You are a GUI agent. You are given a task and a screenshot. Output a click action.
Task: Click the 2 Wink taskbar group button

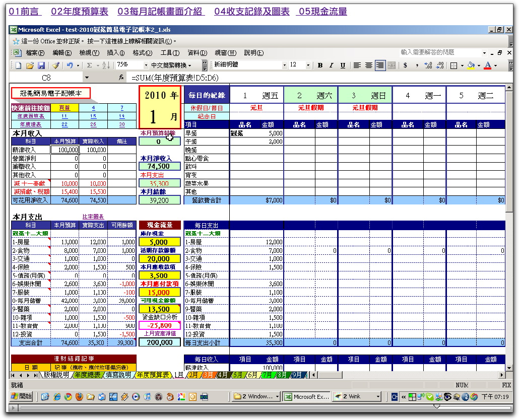pos(357,396)
